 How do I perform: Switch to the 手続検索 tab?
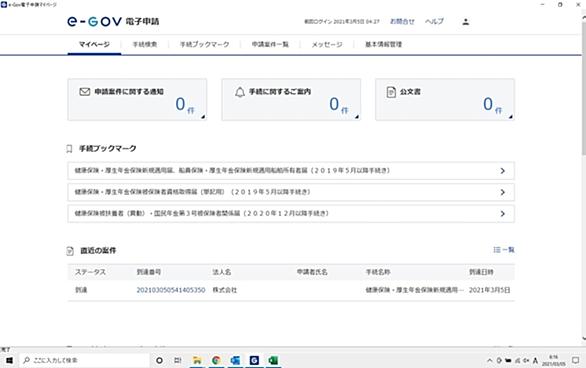pos(145,44)
